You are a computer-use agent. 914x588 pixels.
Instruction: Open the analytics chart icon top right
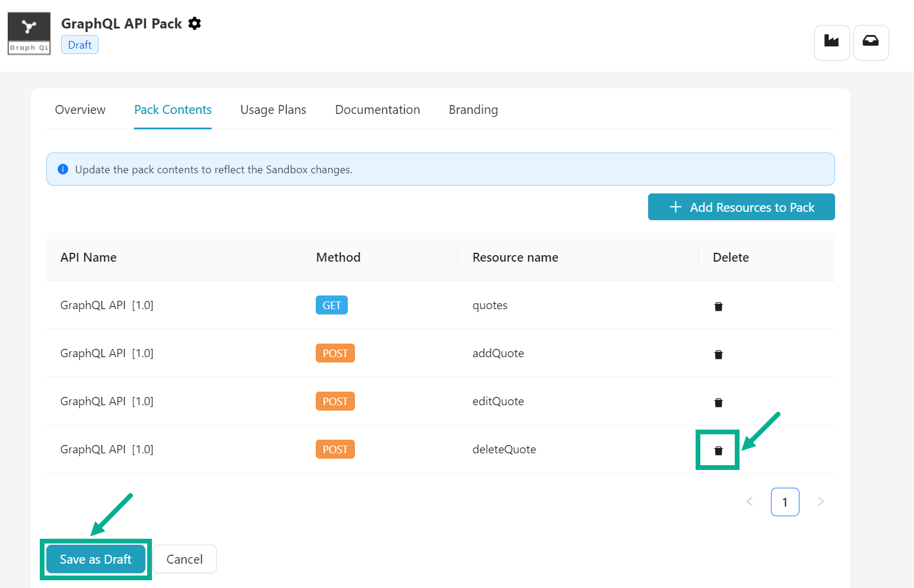[x=832, y=42]
